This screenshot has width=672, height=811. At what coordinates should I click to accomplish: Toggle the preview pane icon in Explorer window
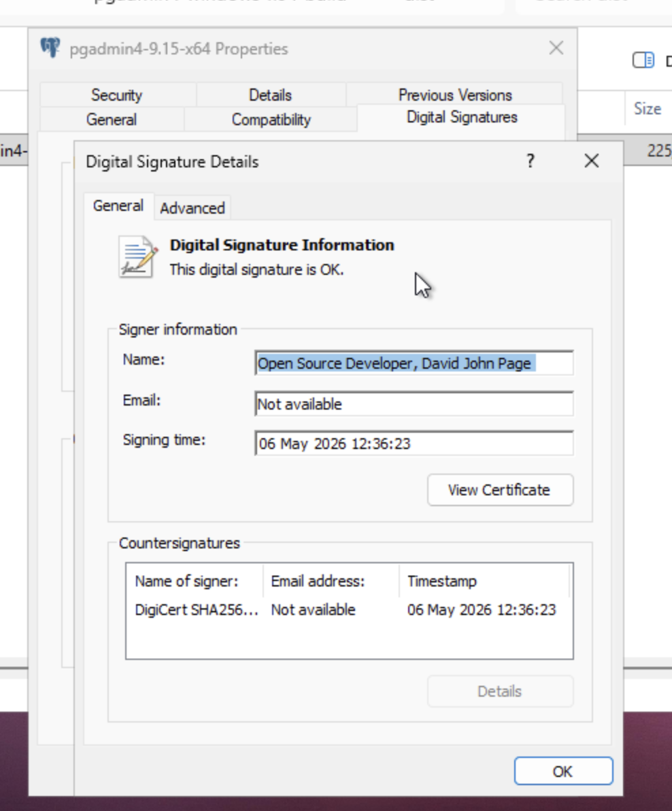coord(643,60)
